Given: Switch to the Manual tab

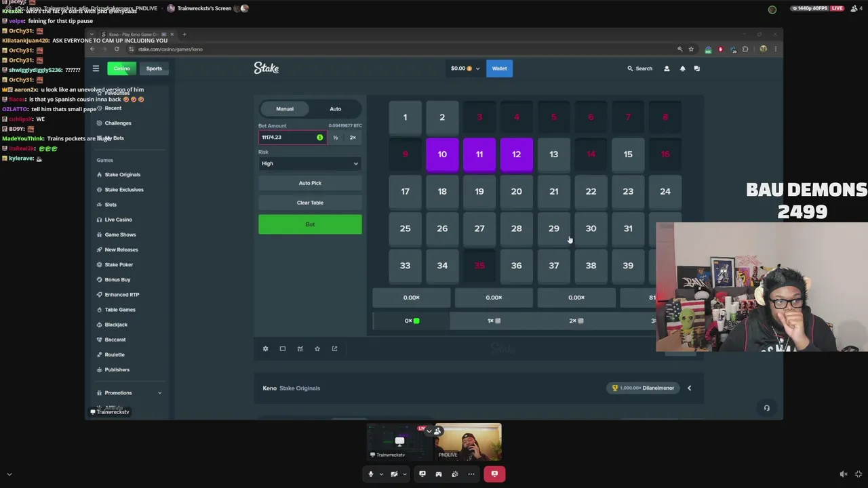Looking at the screenshot, I should pyautogui.click(x=285, y=109).
